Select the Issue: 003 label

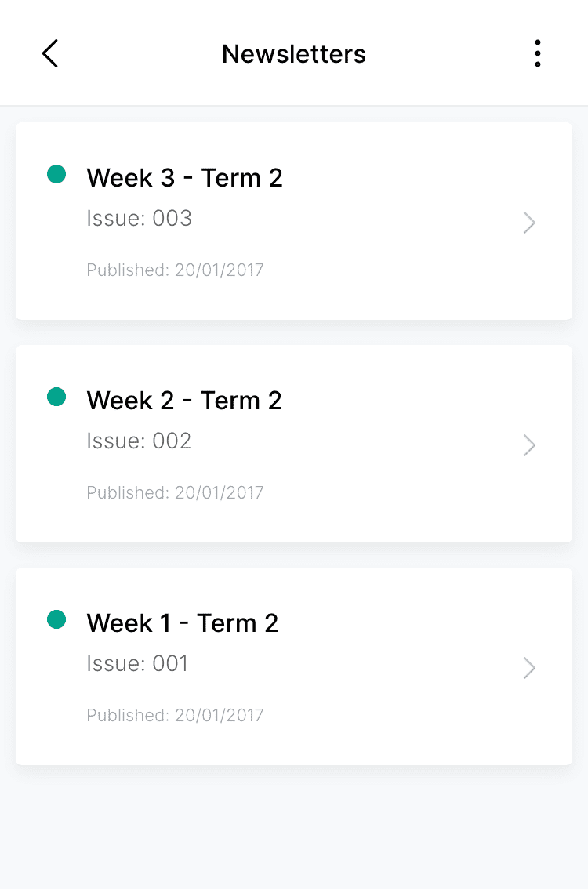pyautogui.click(x=140, y=218)
